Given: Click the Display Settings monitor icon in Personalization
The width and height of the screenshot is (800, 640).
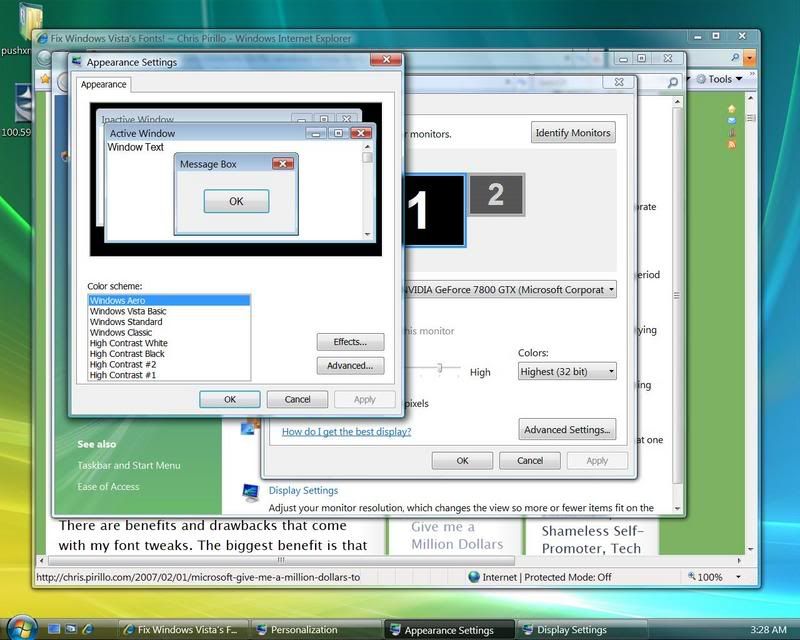Looking at the screenshot, I should point(251,492).
